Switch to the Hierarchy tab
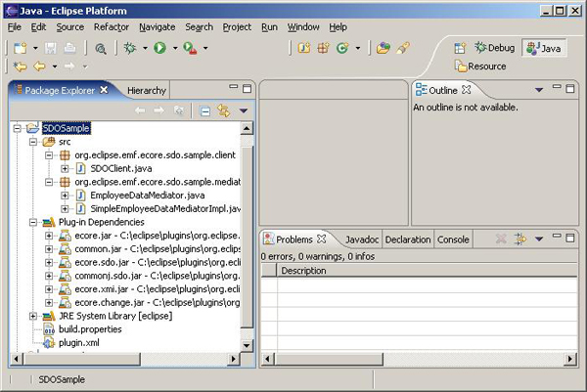The image size is (587, 392). pos(147,91)
